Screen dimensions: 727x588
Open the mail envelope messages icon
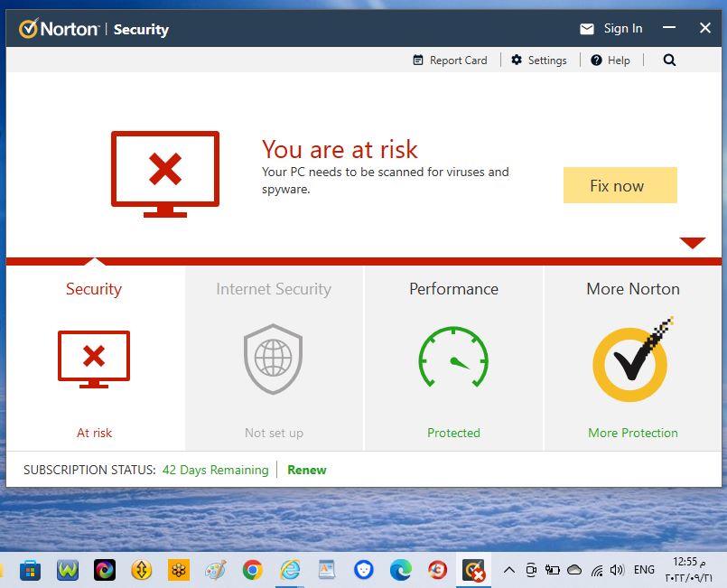[x=586, y=29]
